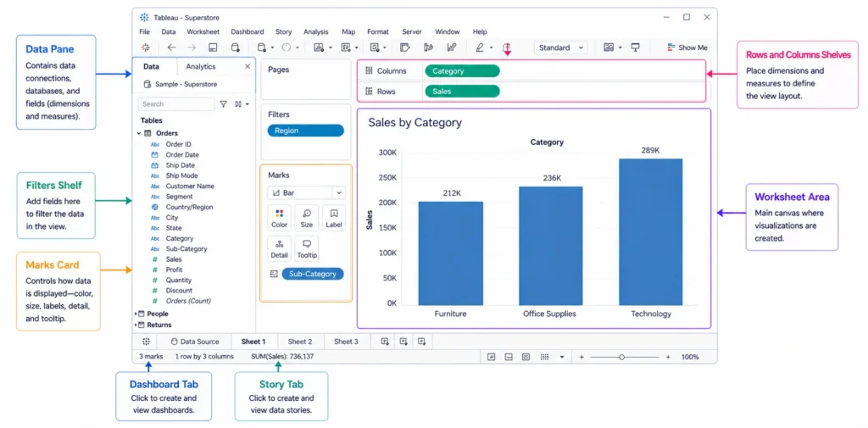Expand the People table
Viewport: 868px width, 428px height.
(136, 314)
